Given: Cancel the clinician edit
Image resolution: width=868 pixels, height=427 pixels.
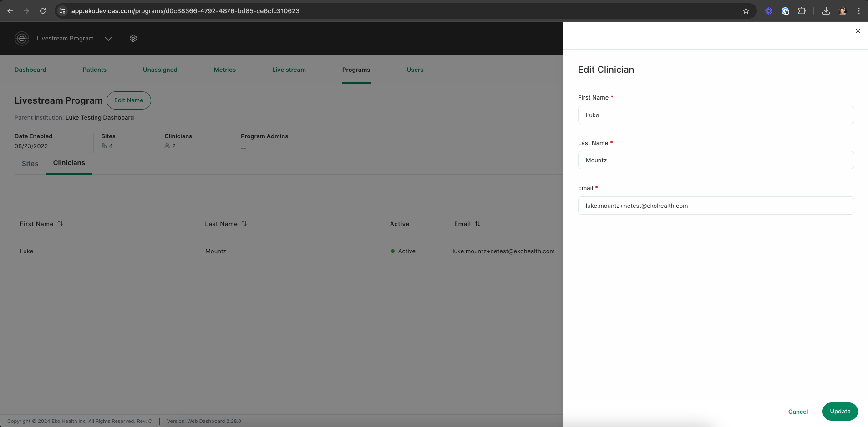Looking at the screenshot, I should coord(798,412).
